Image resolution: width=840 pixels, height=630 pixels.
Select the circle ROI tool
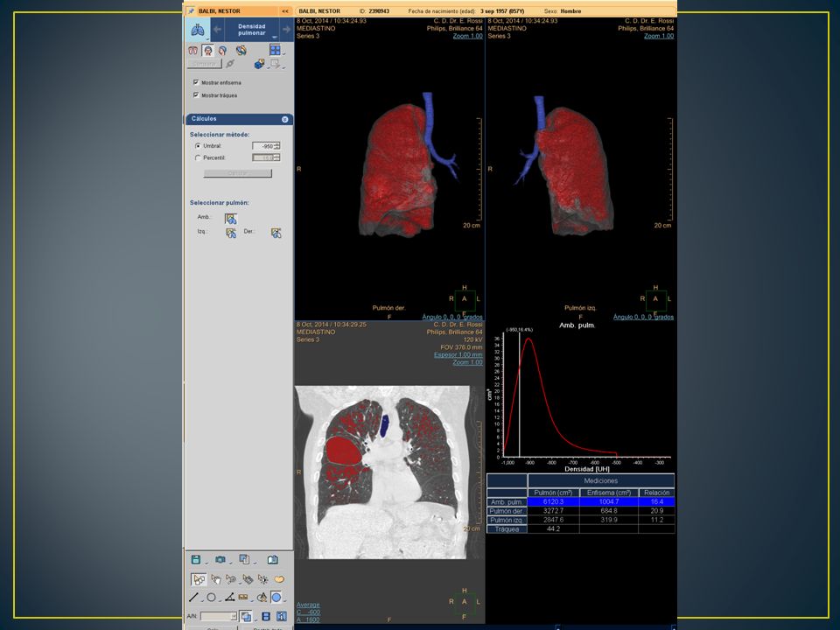click(x=212, y=598)
